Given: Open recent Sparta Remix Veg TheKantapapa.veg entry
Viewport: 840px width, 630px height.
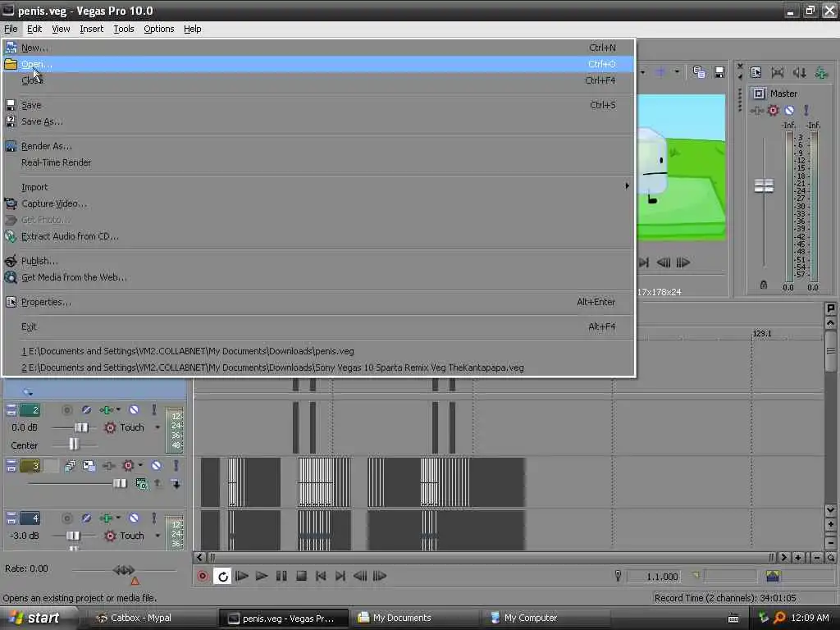Looking at the screenshot, I should point(319,368).
